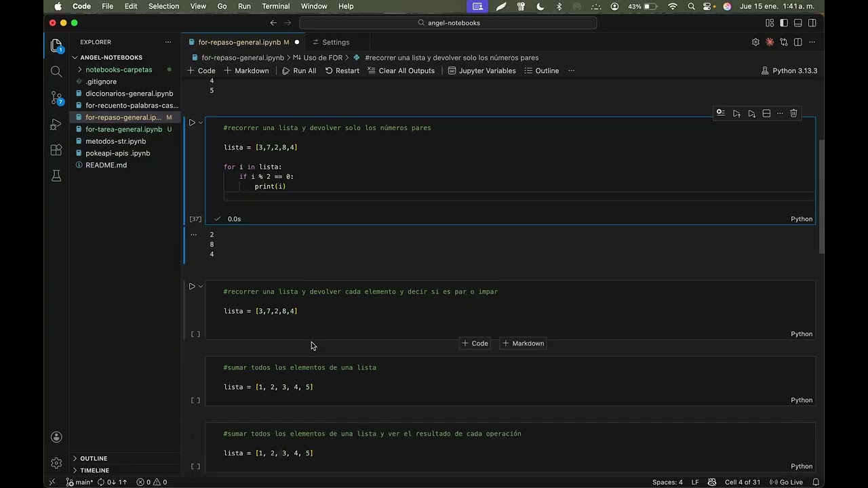The width and height of the screenshot is (868, 488).
Task: Open the changes compare icon in editor actions
Action: click(784, 42)
